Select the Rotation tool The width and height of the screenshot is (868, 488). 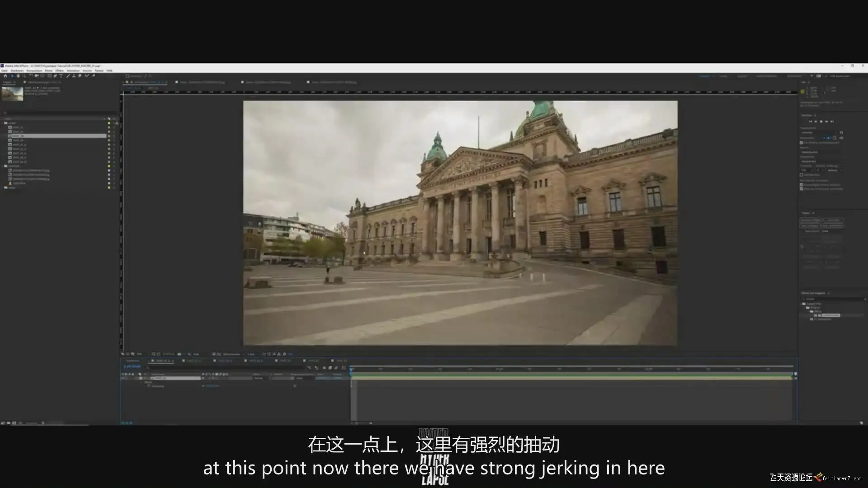[30, 76]
